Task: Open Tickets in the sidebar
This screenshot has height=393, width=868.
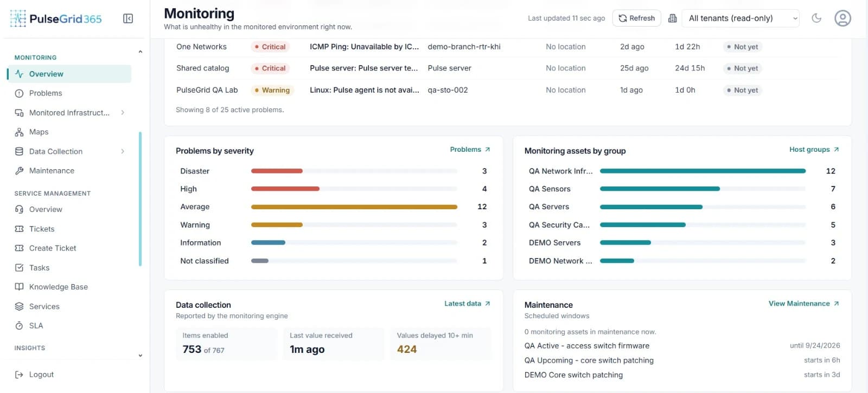Action: [69, 229]
